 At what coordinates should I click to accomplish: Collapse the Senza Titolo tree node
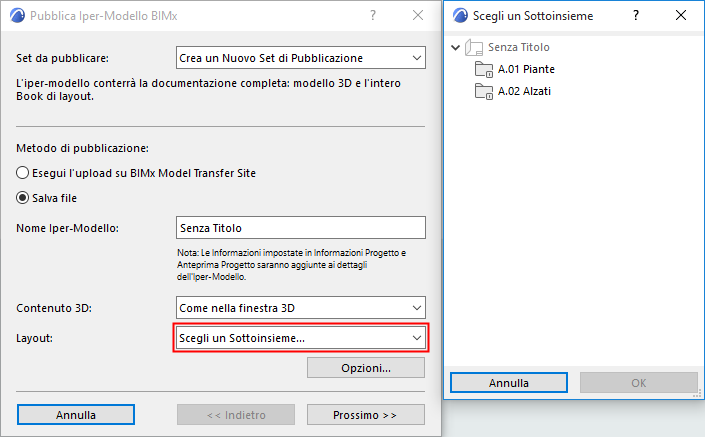click(456, 47)
